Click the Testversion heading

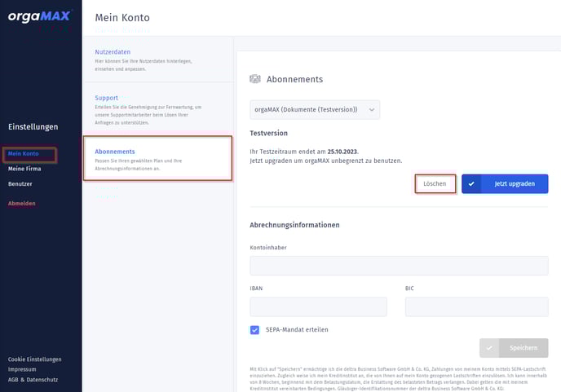(269, 133)
